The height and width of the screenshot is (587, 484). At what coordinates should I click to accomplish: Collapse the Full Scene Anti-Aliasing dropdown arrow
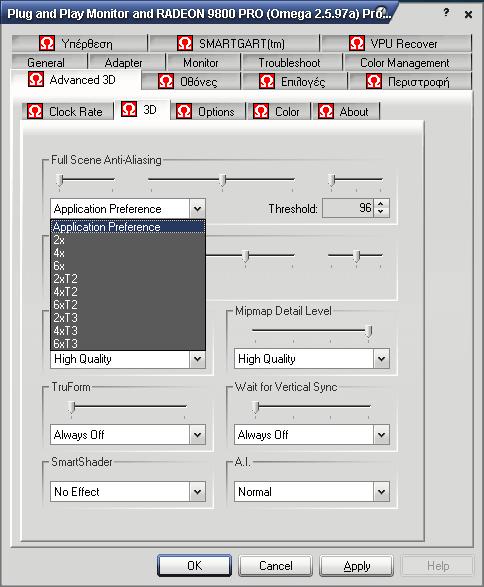click(197, 209)
